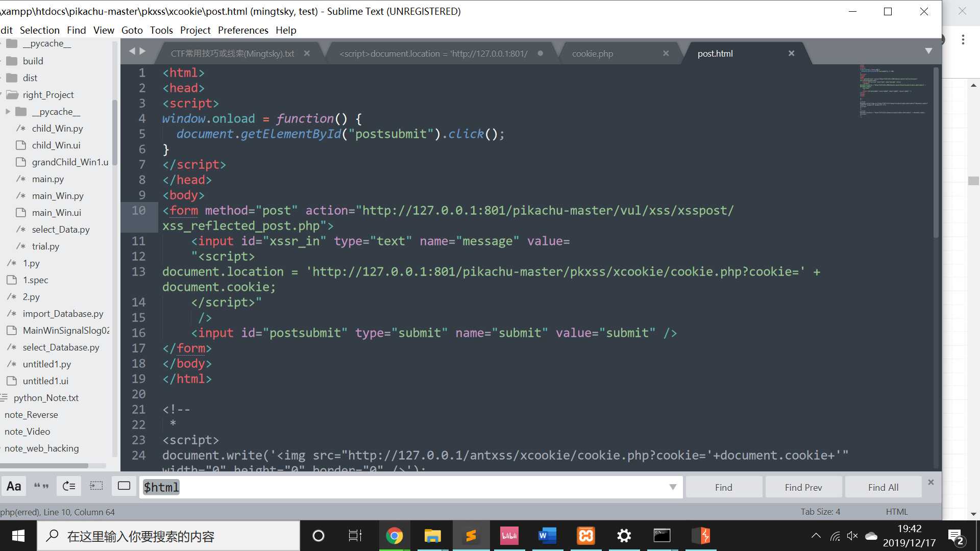
Task: Close the find panel
Action: [931, 482]
